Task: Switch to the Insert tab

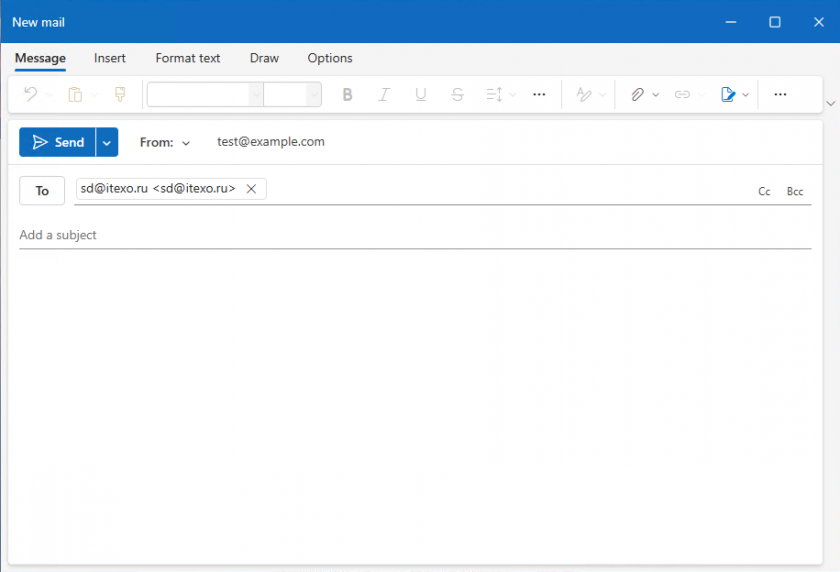Action: pyautogui.click(x=110, y=58)
